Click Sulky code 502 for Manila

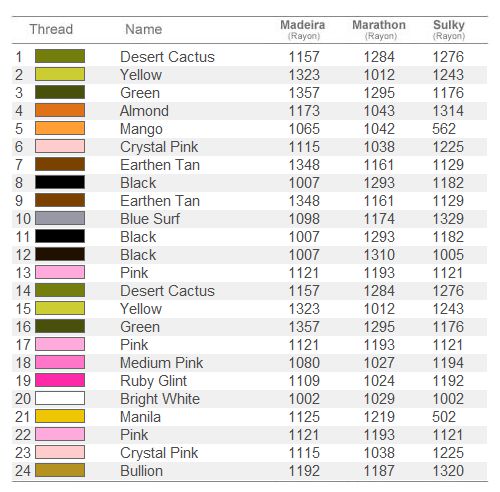pyautogui.click(x=444, y=417)
